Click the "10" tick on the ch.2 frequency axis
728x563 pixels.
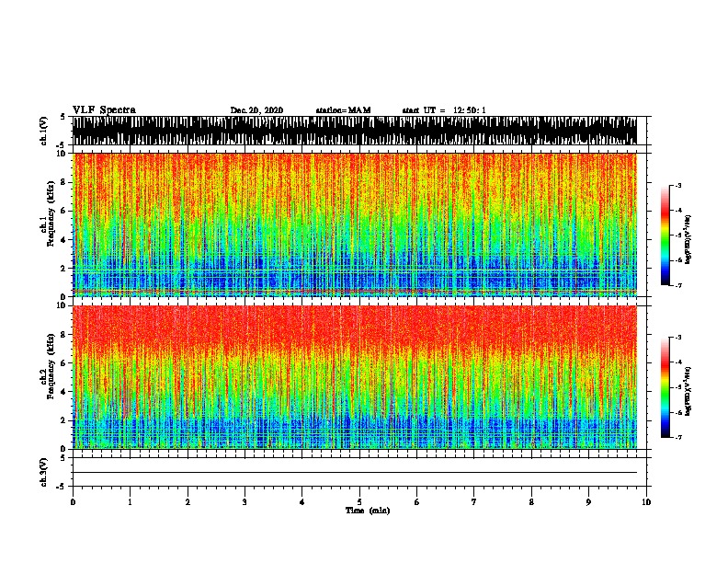coord(63,305)
